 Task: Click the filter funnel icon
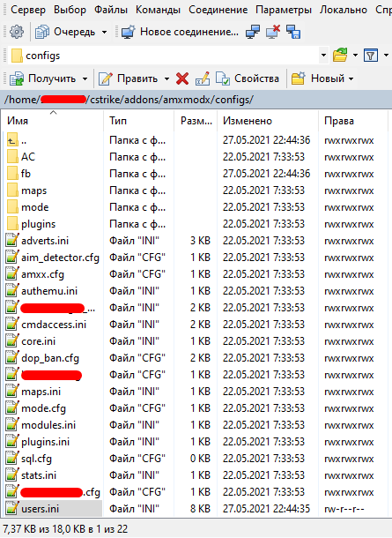pos(371,55)
